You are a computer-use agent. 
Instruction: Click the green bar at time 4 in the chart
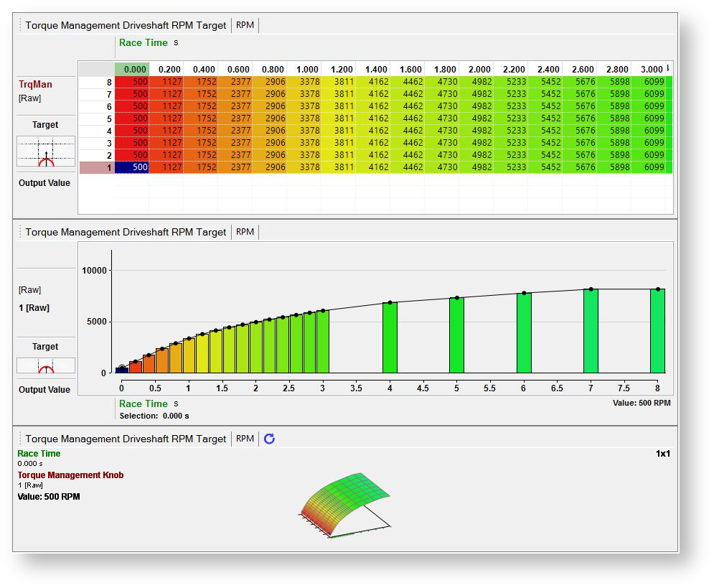point(390,337)
